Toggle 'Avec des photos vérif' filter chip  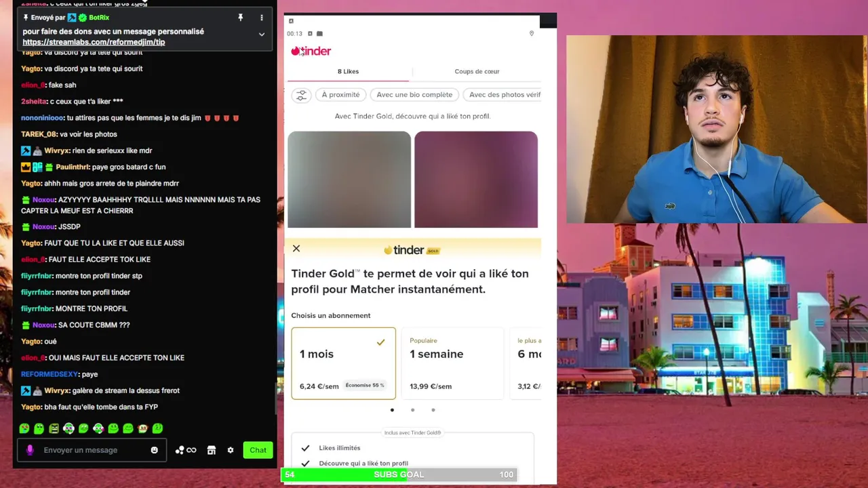pos(502,95)
